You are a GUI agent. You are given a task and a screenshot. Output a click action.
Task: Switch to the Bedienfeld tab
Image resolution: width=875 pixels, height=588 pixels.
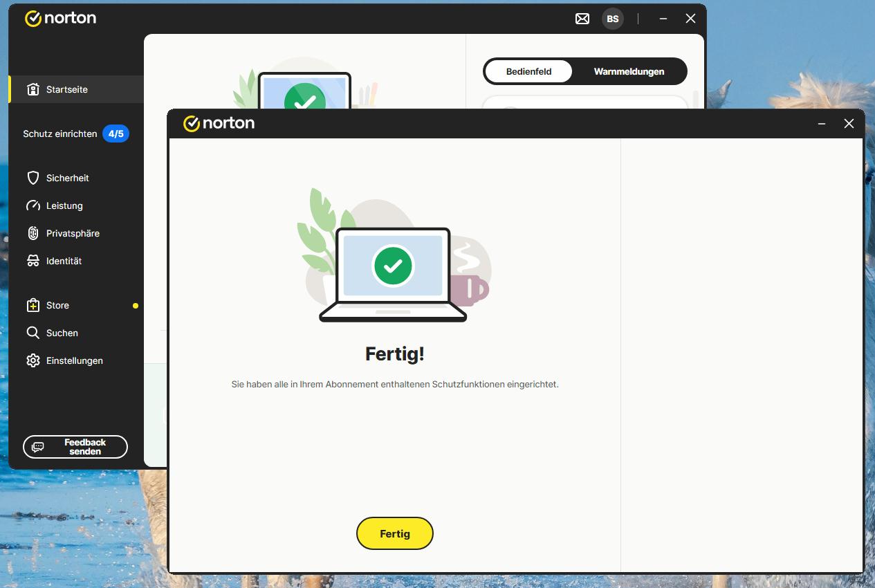pos(528,71)
